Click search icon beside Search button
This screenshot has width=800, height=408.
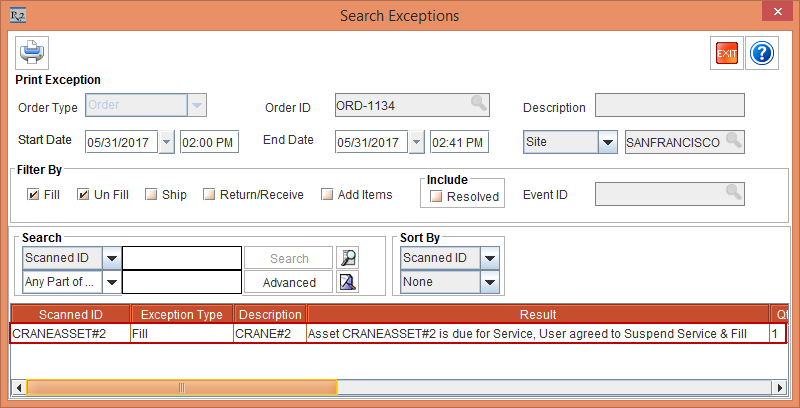(x=347, y=258)
